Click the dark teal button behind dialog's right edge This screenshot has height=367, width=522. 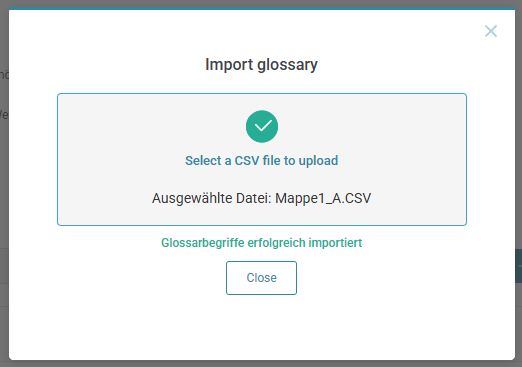click(x=519, y=266)
